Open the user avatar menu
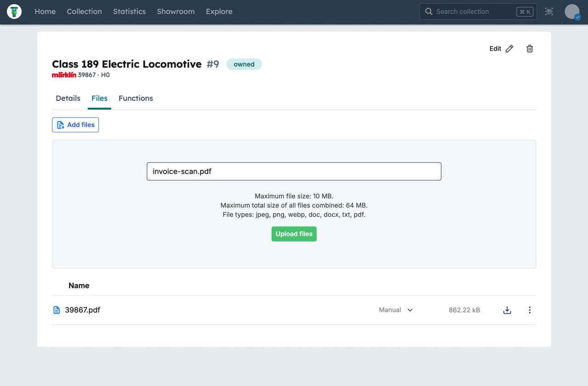This screenshot has width=588, height=386. (x=572, y=12)
